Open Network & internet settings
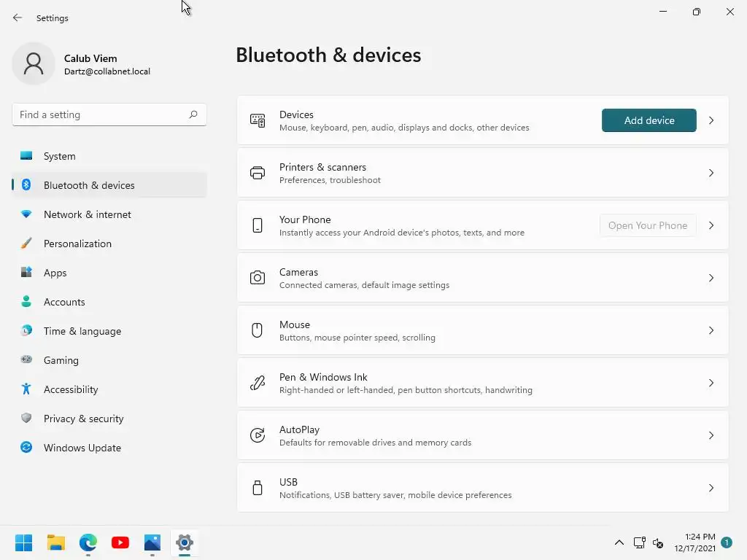747x560 pixels. pyautogui.click(x=88, y=214)
